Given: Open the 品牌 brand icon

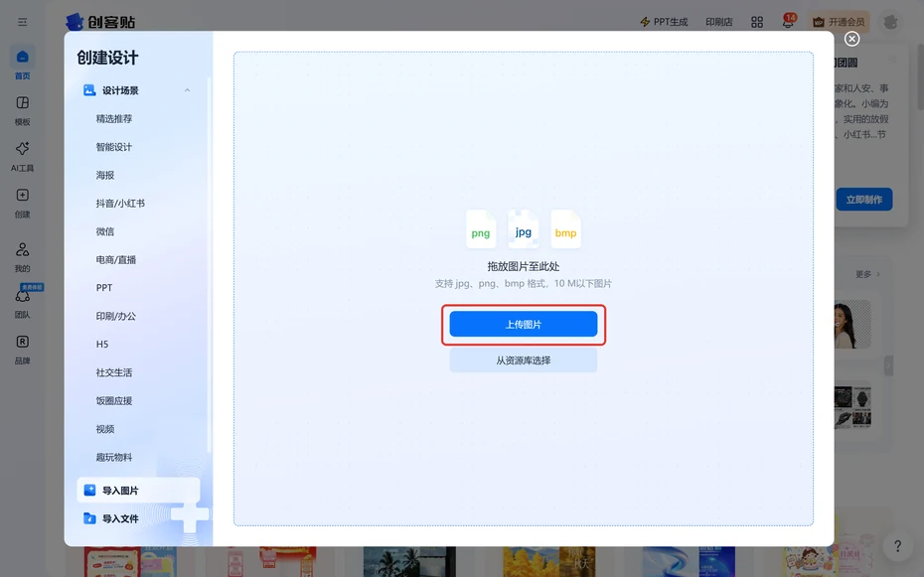Looking at the screenshot, I should coord(23,342).
